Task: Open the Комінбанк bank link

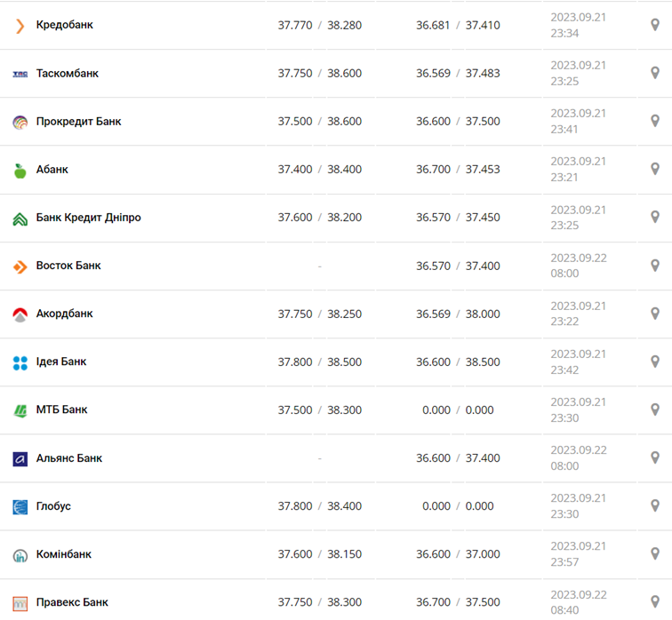Action: tap(64, 554)
